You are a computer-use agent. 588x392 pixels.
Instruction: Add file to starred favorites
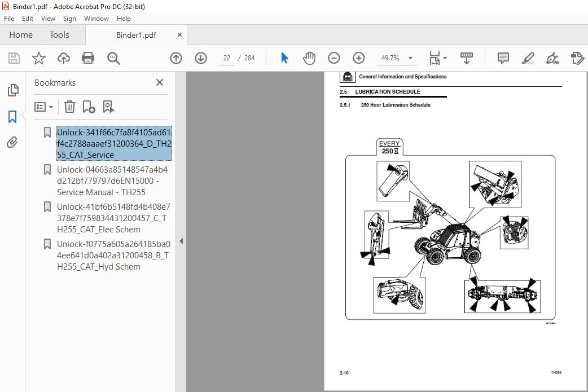coord(38,58)
